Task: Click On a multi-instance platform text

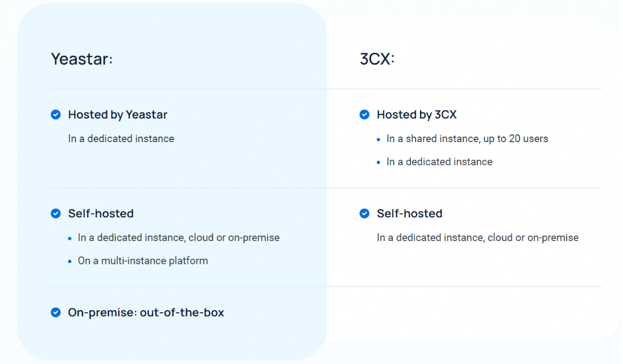Action: pyautogui.click(x=143, y=261)
